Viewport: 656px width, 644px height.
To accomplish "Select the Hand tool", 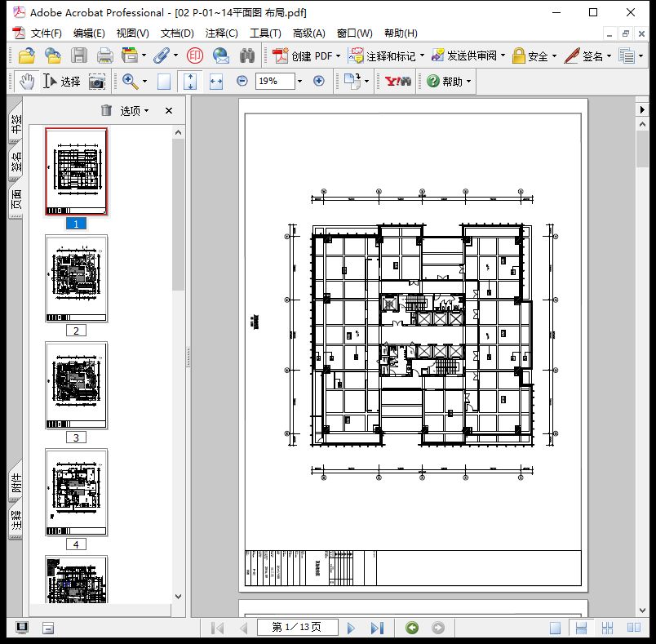I will click(27, 82).
